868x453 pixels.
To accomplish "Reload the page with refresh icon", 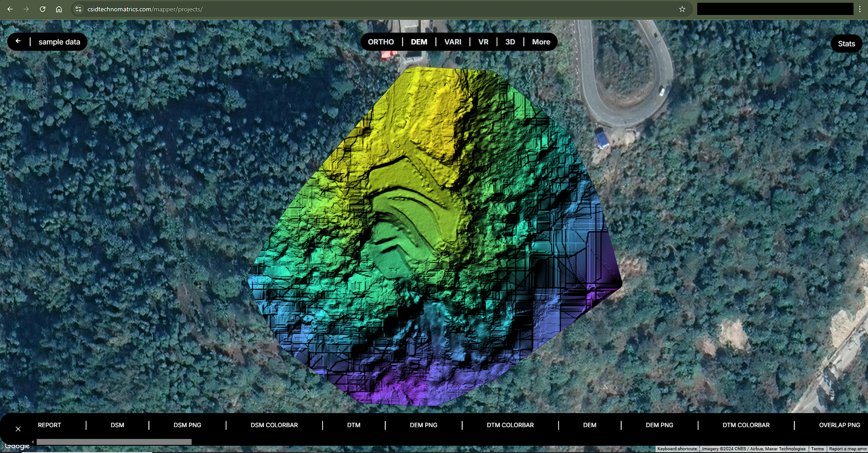I will tap(43, 9).
